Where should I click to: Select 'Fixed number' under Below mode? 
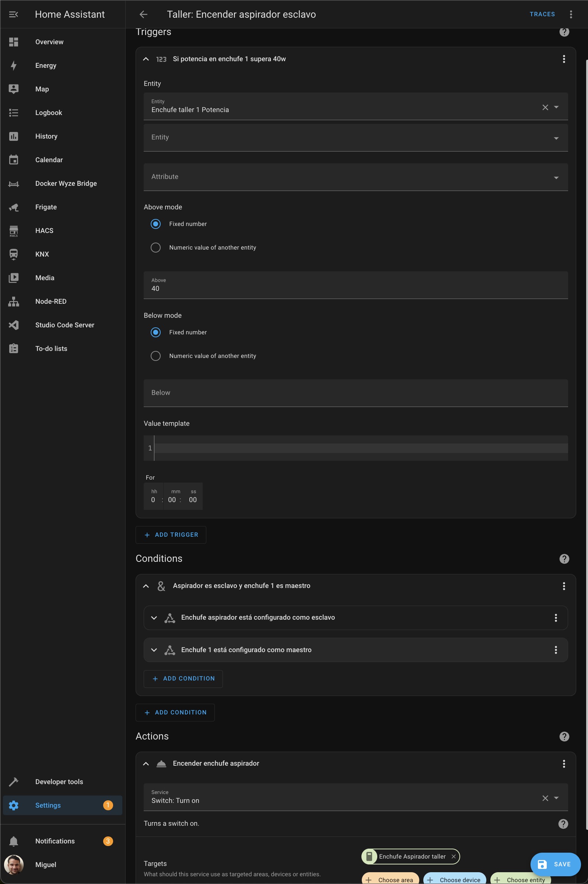(x=155, y=333)
